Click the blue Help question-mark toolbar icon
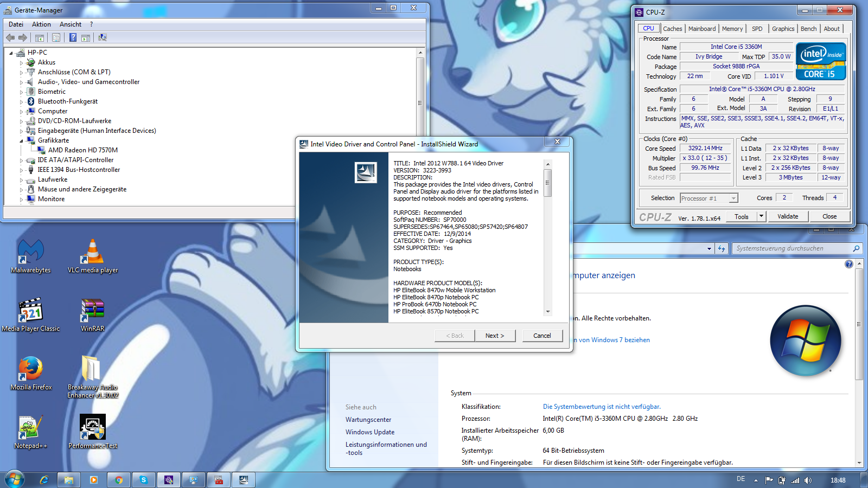868x488 pixels. coord(73,37)
